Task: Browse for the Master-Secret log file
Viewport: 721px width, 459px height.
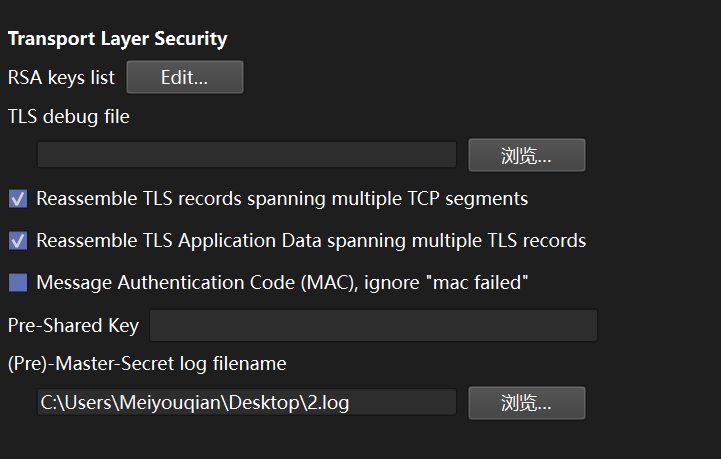Action: [526, 403]
